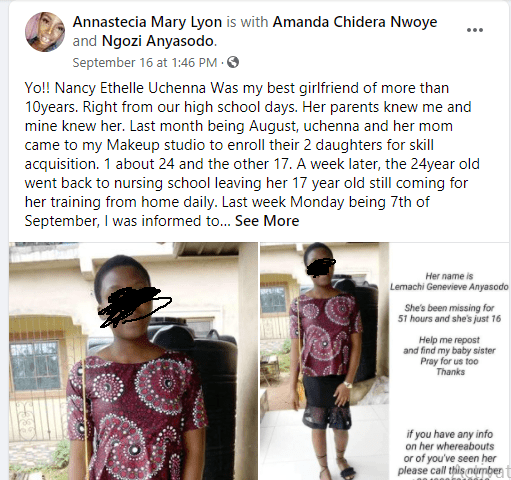Image resolution: width=511 pixels, height=480 pixels.
Task: Click the gold wristwatch in the right photo
Action: pos(348,385)
